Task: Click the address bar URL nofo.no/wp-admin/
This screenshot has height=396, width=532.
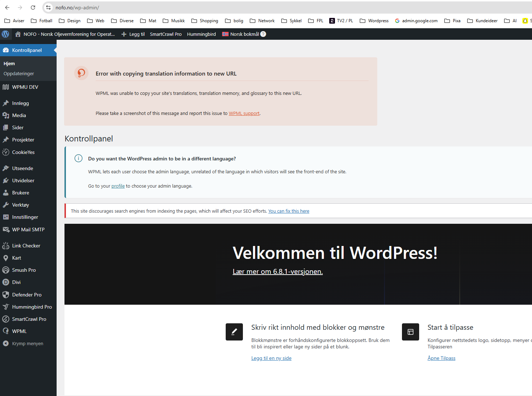Action: point(77,8)
